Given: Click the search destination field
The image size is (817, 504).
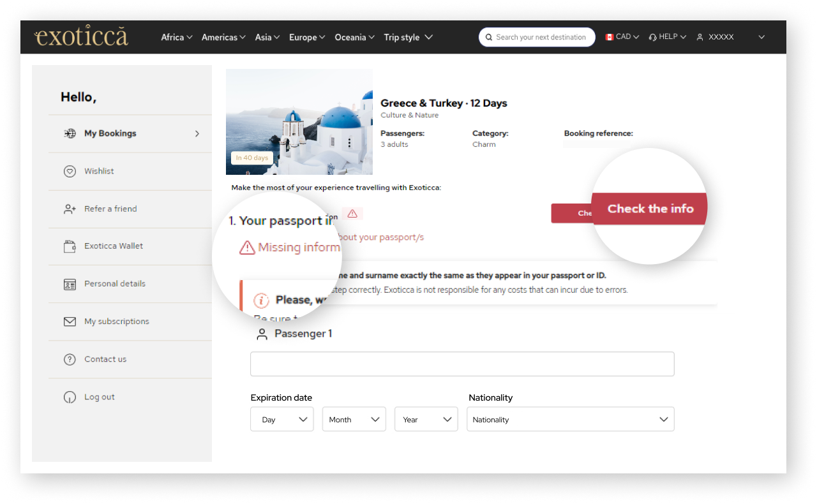Looking at the screenshot, I should [537, 37].
